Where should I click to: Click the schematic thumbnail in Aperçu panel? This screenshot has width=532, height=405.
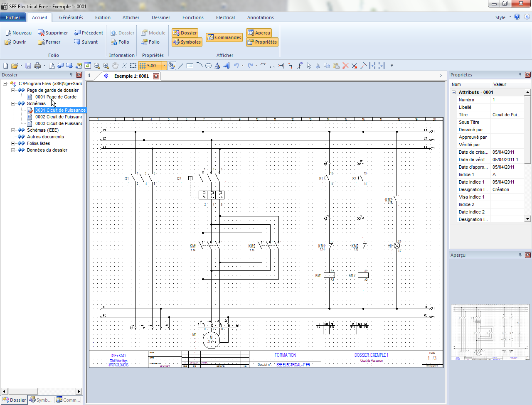pyautogui.click(x=490, y=332)
